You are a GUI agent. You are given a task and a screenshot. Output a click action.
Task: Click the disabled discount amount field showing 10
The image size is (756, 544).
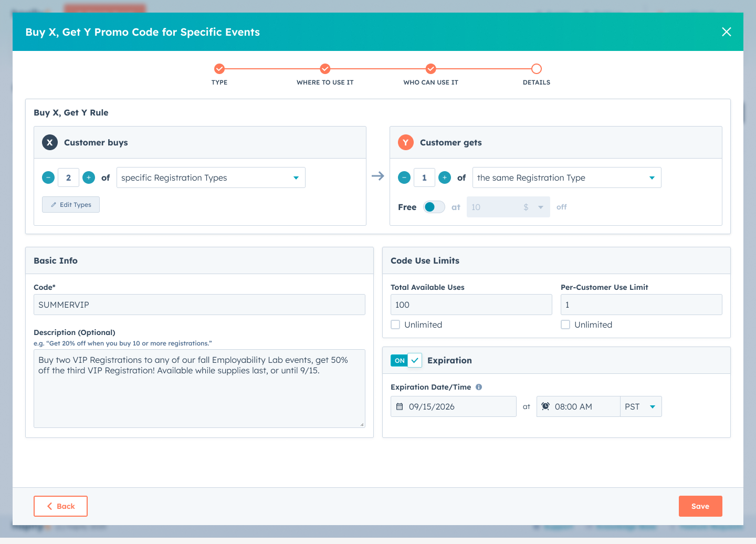[493, 207]
